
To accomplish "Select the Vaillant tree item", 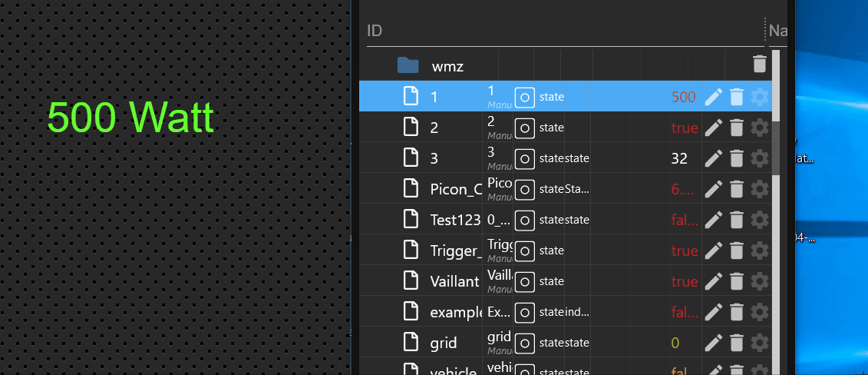I will pos(454,281).
